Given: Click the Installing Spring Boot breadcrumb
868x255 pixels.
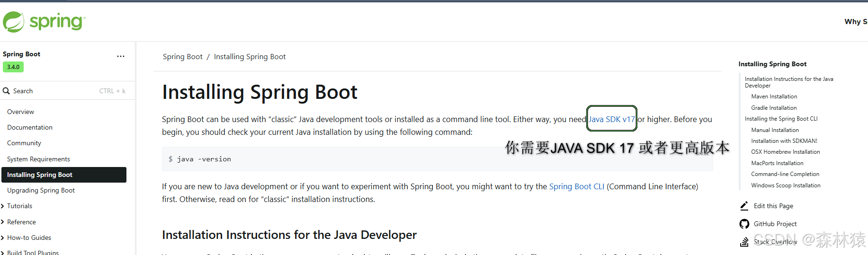Looking at the screenshot, I should pos(250,57).
